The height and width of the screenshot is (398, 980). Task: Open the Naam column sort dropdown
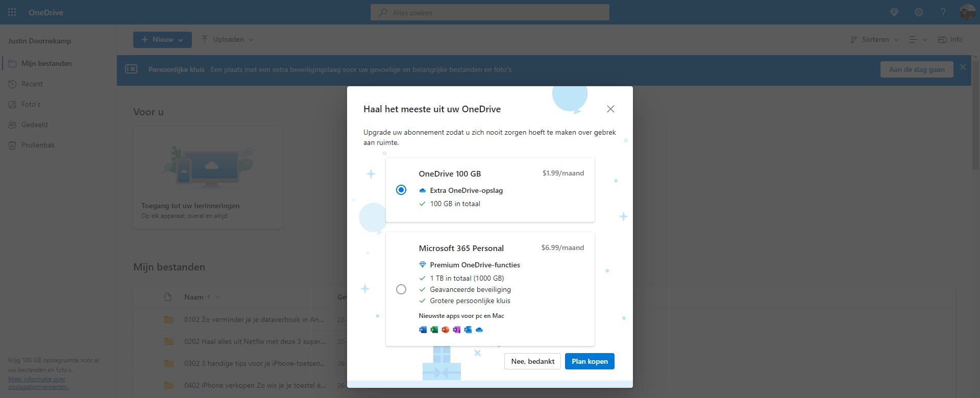point(218,297)
